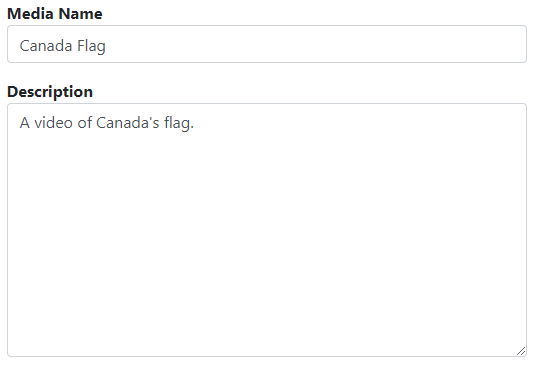Click the Media Name label
The image size is (546, 366).
pyautogui.click(x=55, y=14)
